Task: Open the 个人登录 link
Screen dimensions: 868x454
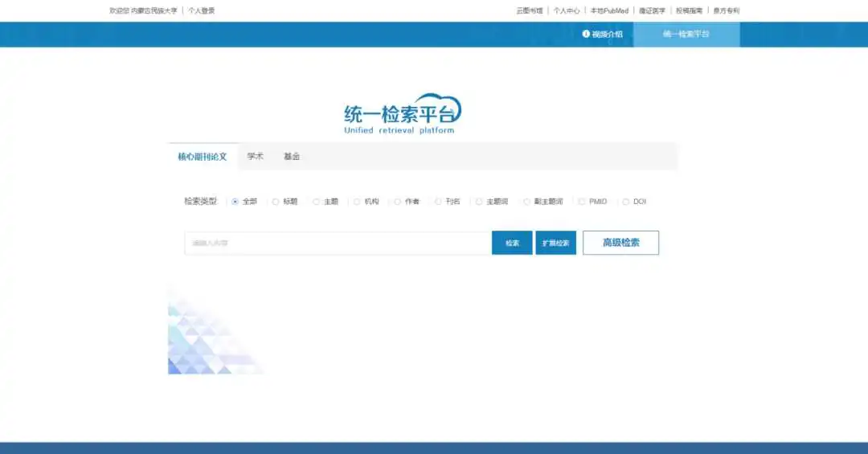Action: pyautogui.click(x=202, y=10)
